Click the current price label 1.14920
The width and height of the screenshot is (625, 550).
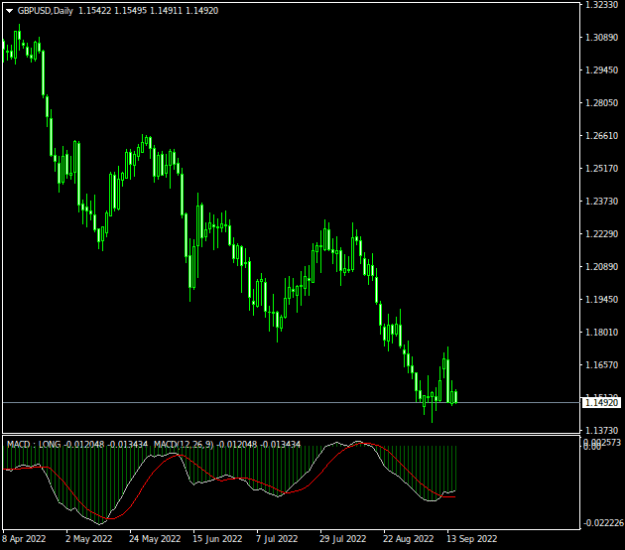[602, 403]
